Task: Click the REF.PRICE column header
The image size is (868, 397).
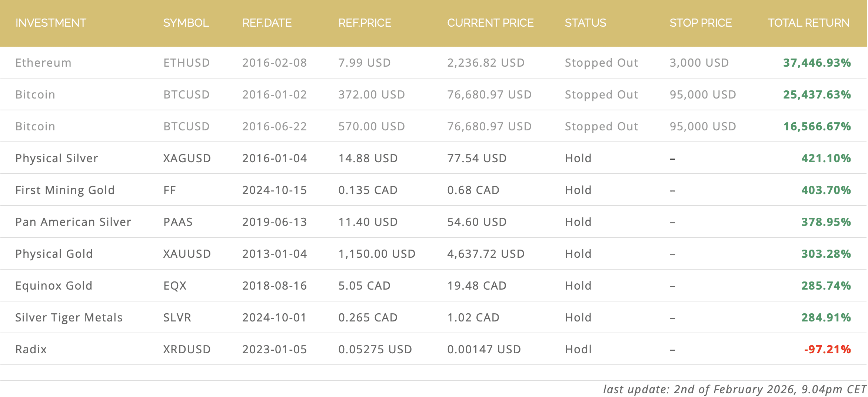Action: (x=365, y=23)
